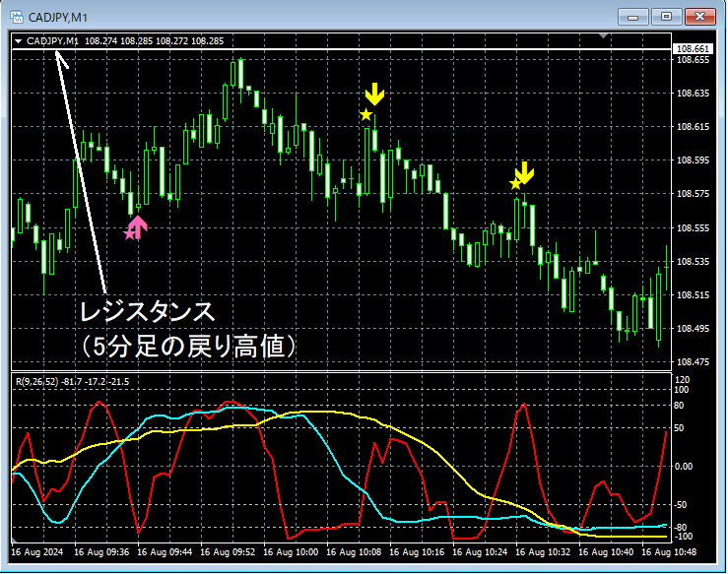Click the open price 108.274 in header
Screen dimensions: 728x574
coord(101,41)
